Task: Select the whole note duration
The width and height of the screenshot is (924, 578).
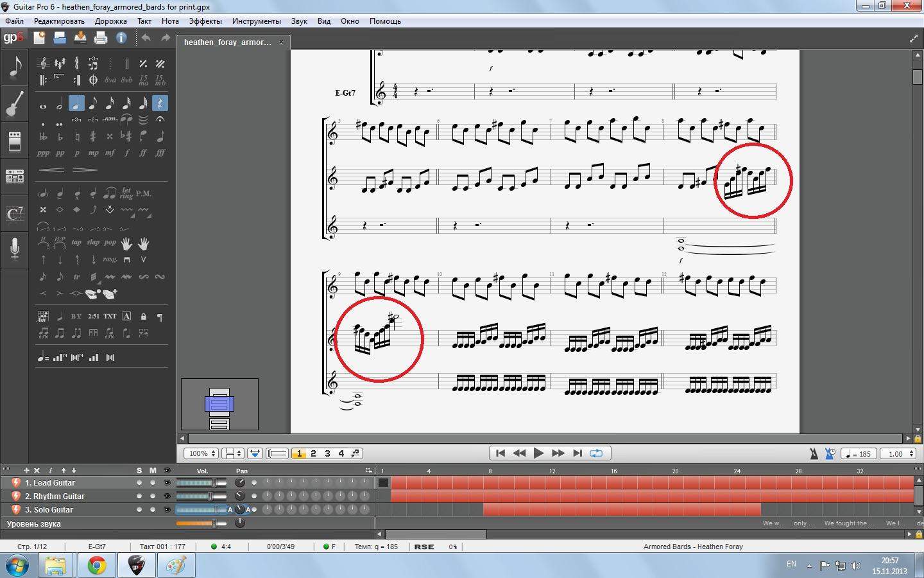Action: pyautogui.click(x=43, y=105)
